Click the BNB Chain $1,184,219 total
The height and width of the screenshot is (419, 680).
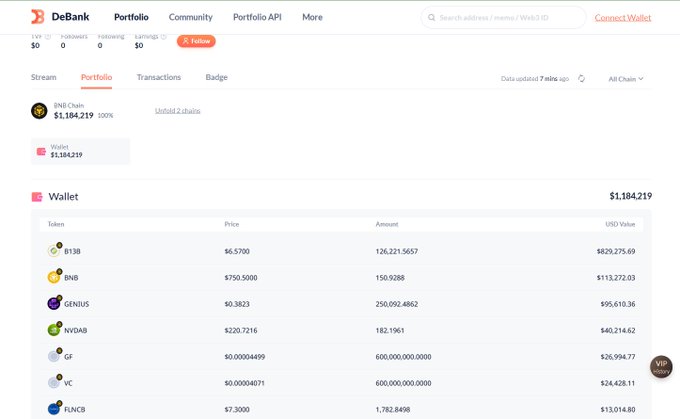[73, 115]
